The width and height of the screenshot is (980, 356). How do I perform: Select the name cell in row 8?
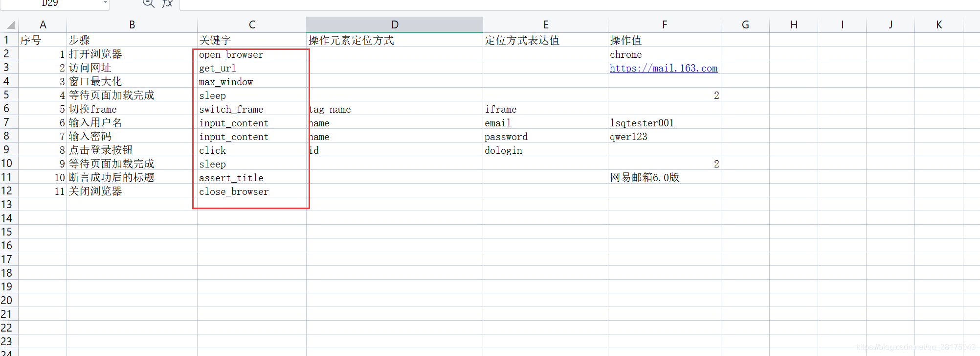pyautogui.click(x=395, y=136)
